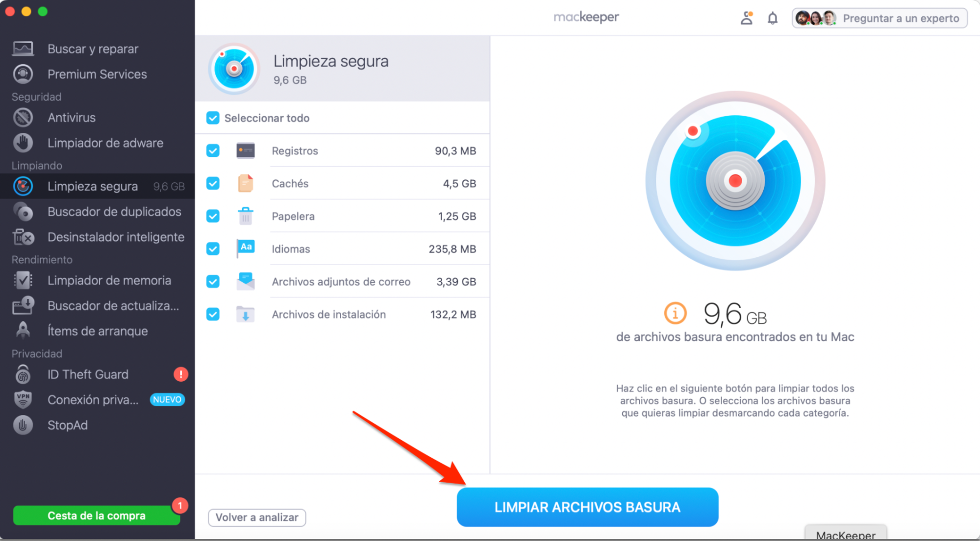Deselect the Papelera category
Screen dimensions: 980x541
click(x=213, y=216)
